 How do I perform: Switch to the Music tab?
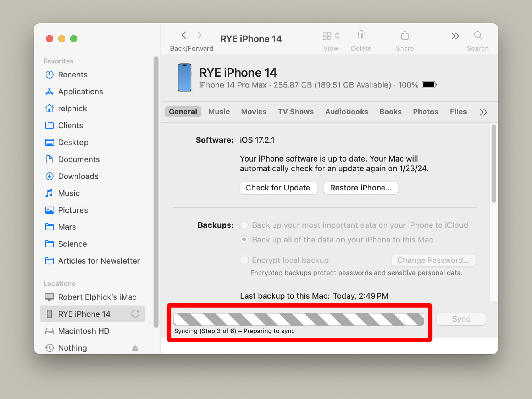pos(219,112)
